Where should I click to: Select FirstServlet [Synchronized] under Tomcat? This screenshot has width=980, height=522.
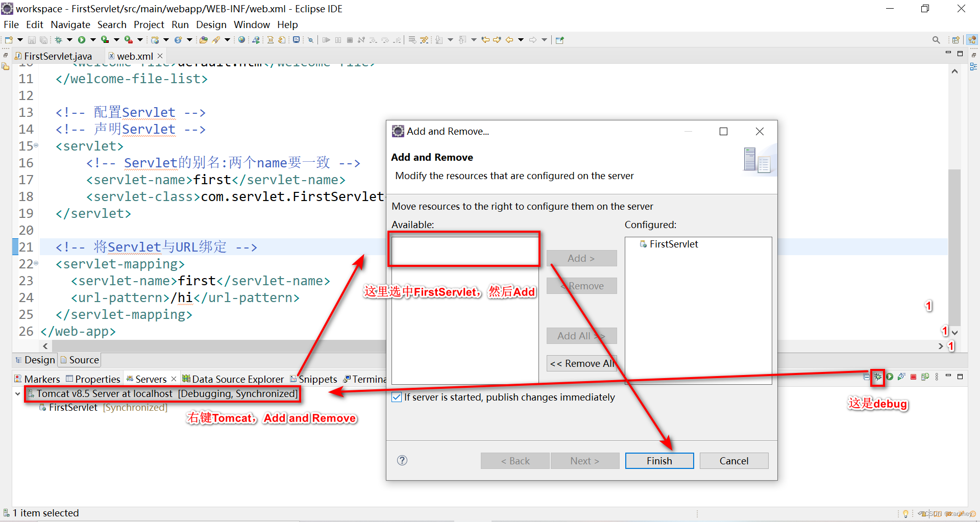point(103,407)
